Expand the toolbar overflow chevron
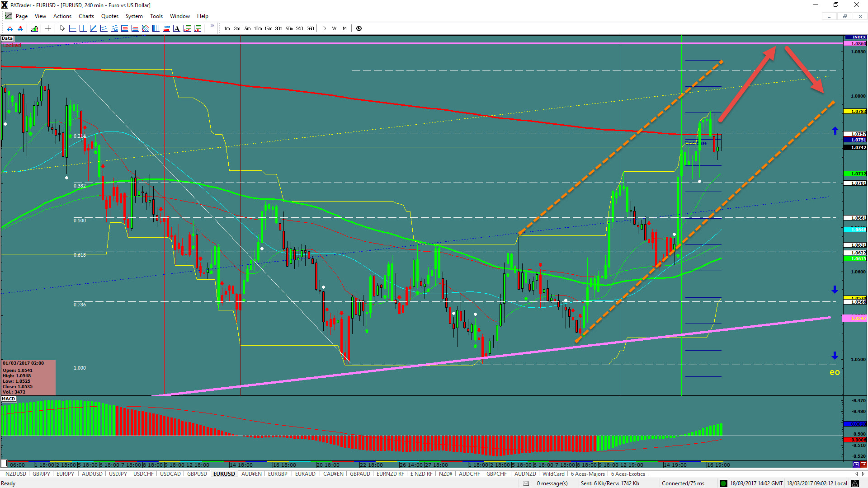868x488 pixels. click(x=212, y=26)
